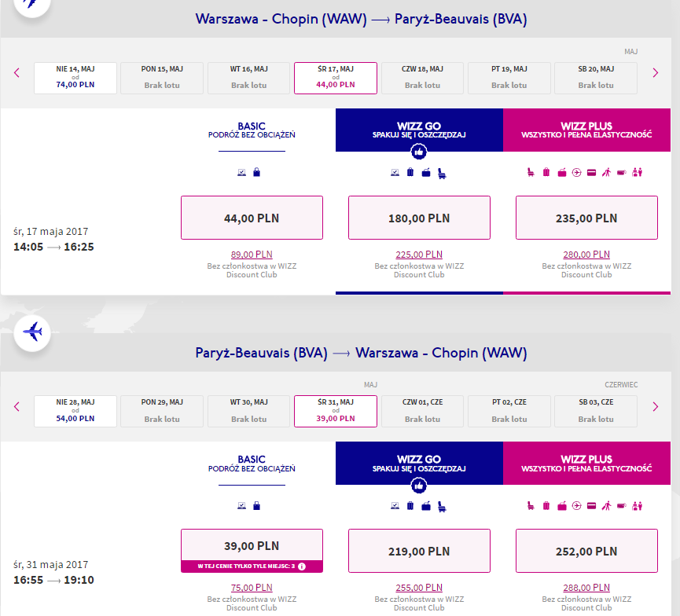Choose the 252,00 PLN WIZZ PLUS return fare
Viewport: 680px width, 616px height.
coord(586,551)
